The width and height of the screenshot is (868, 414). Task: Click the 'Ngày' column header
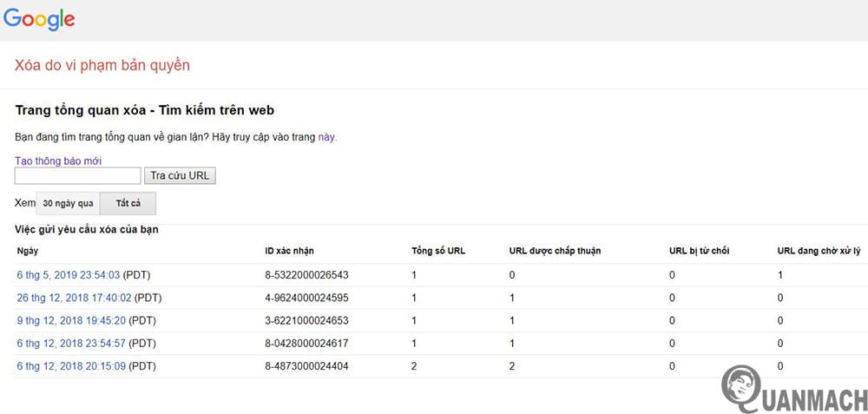[27, 251]
